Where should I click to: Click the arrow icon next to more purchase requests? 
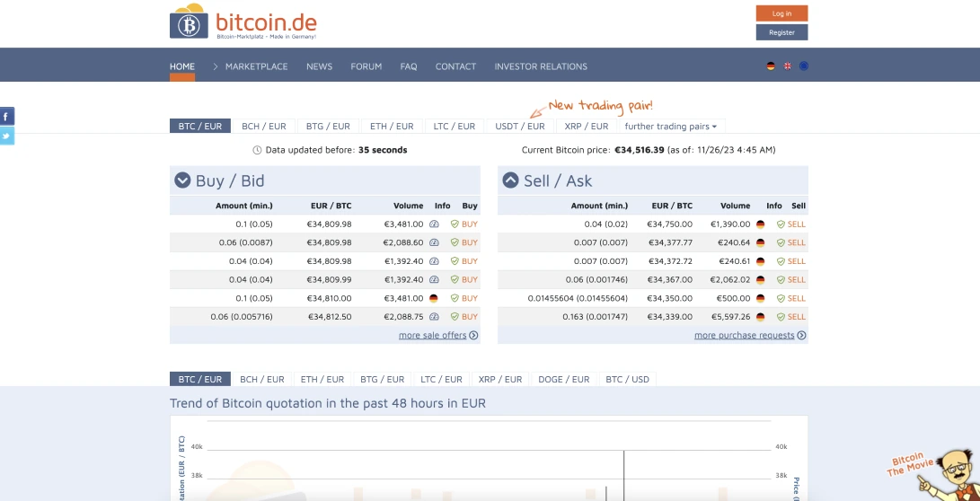[801, 336]
